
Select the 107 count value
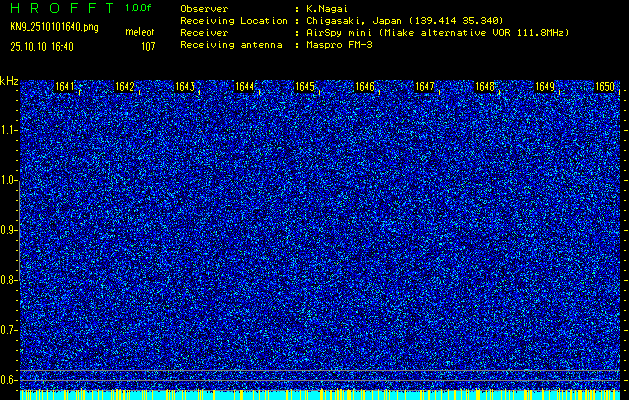[x=147, y=46]
